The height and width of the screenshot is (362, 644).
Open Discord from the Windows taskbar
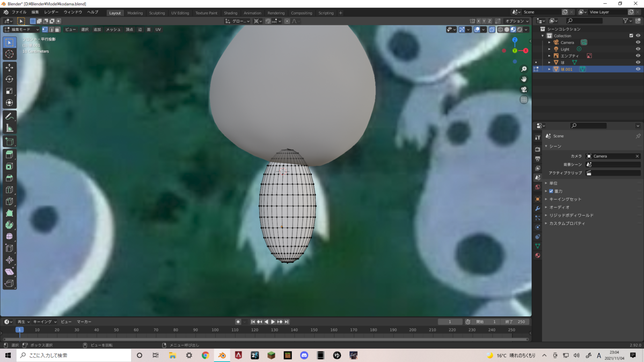pos(304,355)
